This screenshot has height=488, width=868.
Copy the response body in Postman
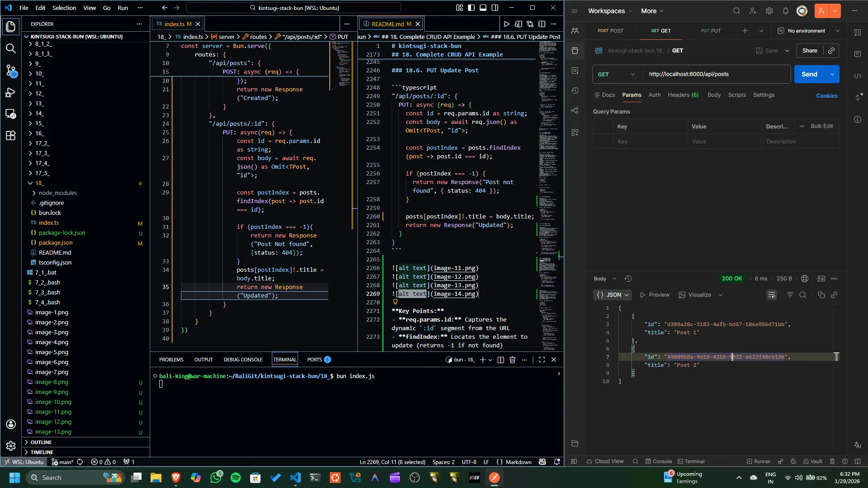[821, 295]
